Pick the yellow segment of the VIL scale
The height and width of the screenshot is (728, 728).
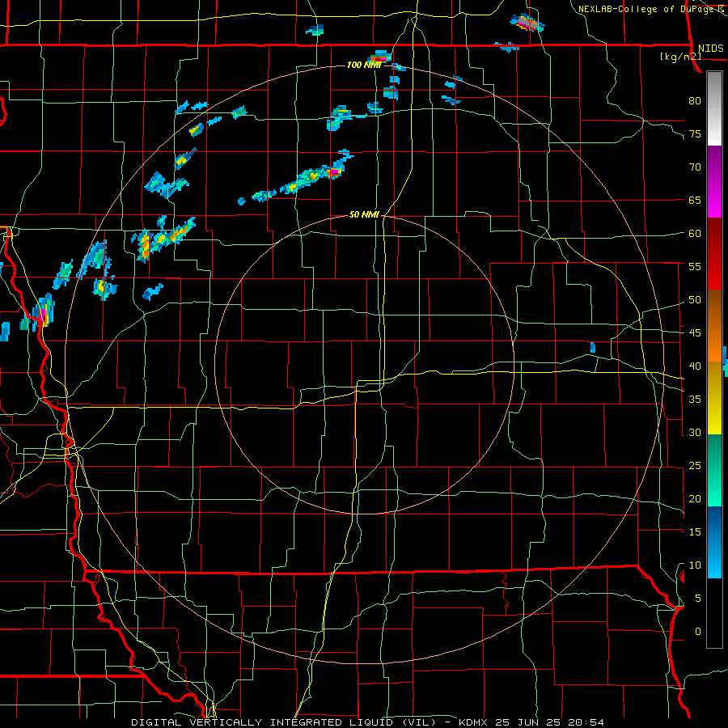pos(714,398)
